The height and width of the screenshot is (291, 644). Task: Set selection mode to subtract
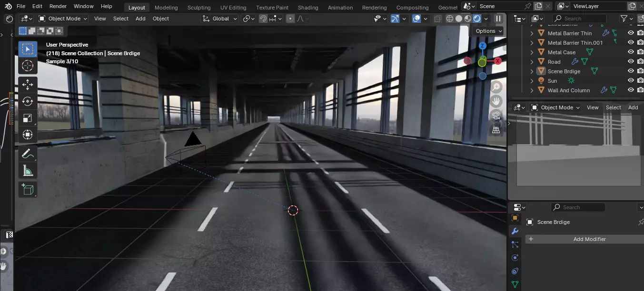click(41, 31)
